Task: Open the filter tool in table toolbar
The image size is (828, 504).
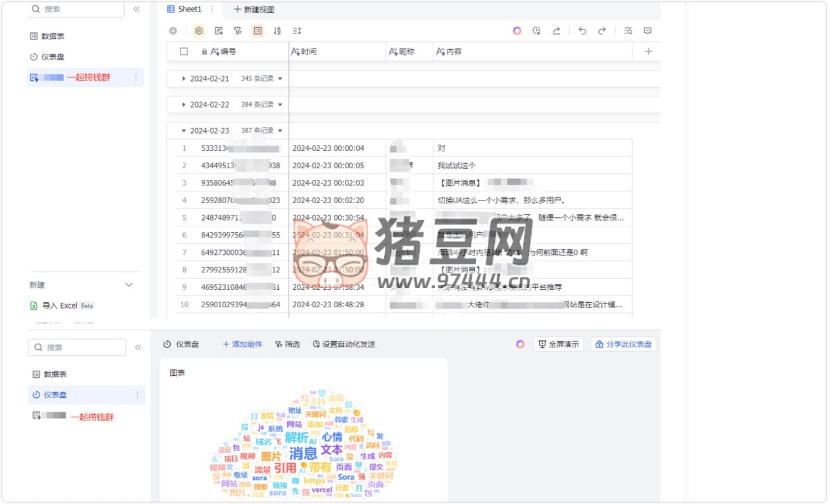Action: click(237, 30)
